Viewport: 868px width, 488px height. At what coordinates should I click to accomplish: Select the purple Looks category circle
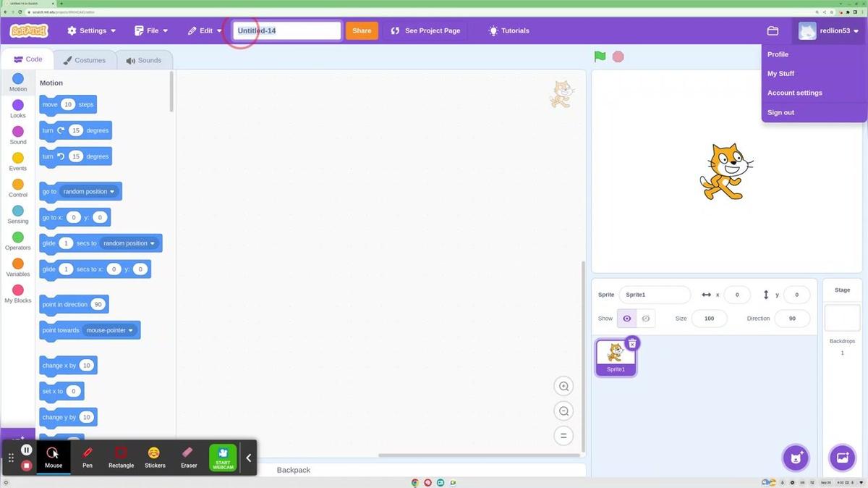[x=18, y=106]
